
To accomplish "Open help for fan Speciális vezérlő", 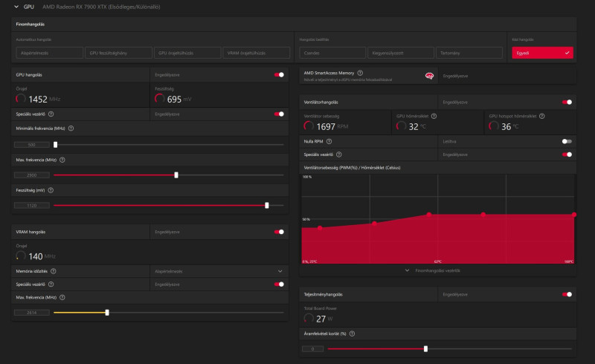I will click(x=339, y=155).
